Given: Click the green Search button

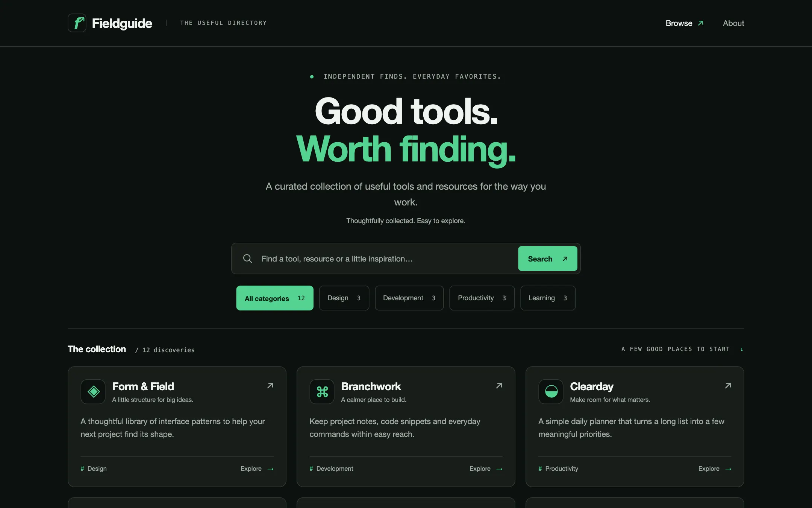Looking at the screenshot, I should tap(547, 259).
